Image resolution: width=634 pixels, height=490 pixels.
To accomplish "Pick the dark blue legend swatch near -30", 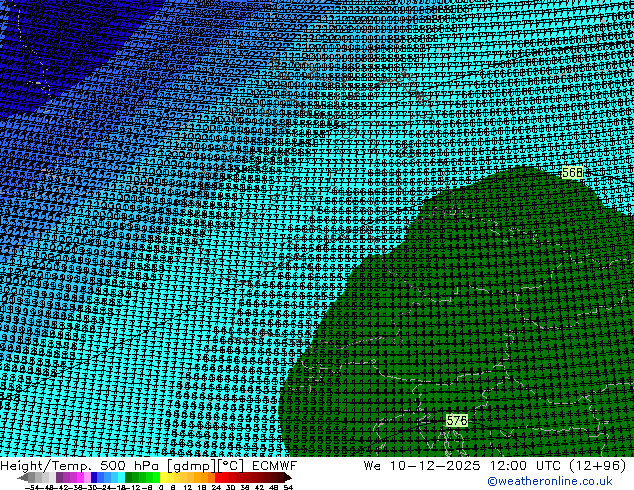I will point(94,477).
